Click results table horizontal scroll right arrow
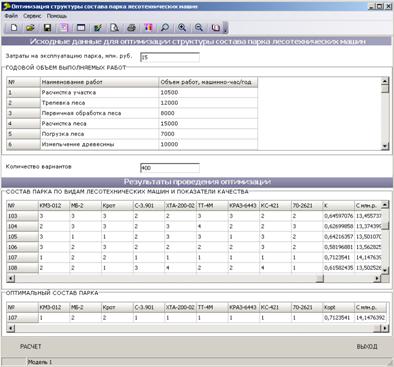Screen dimensions: 394x367 pos(377,278)
